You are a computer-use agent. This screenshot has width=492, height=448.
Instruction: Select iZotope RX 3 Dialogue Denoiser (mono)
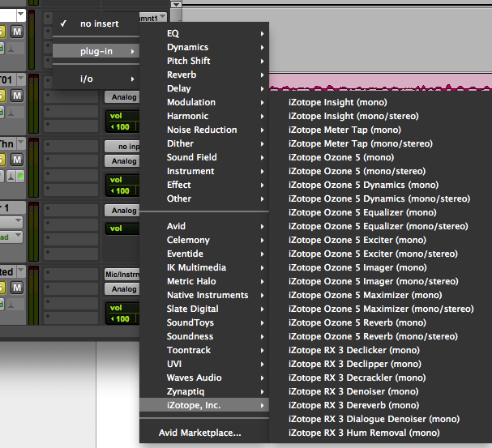click(381, 419)
